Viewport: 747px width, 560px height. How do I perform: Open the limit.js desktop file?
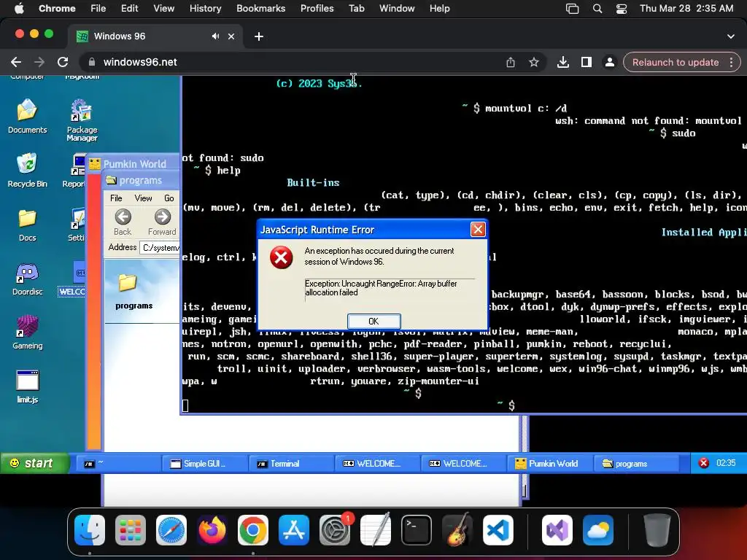pyautogui.click(x=27, y=386)
